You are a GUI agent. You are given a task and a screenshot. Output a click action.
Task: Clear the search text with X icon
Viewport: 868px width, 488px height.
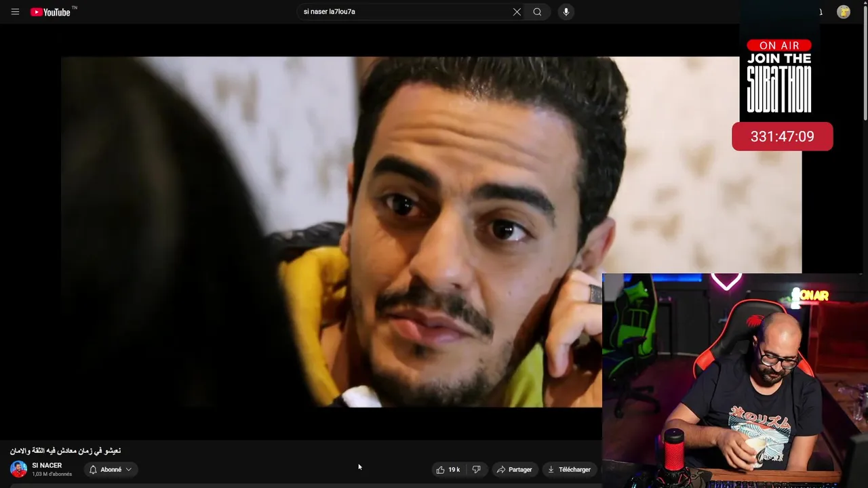tap(517, 12)
